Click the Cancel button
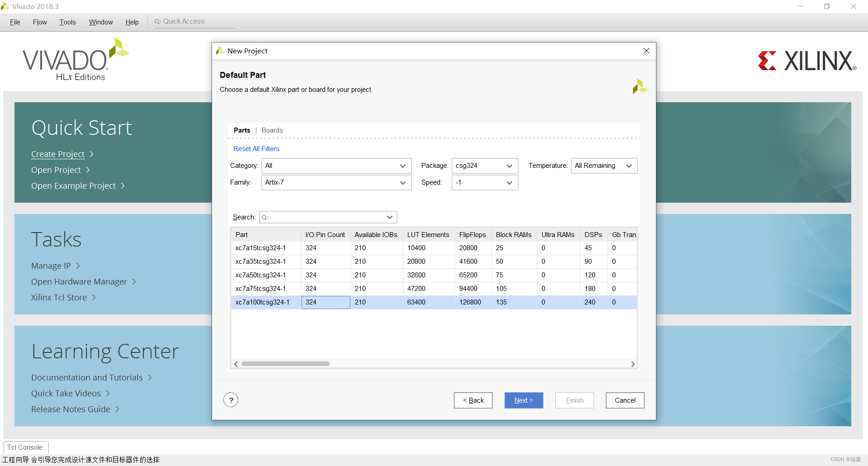 (x=625, y=400)
